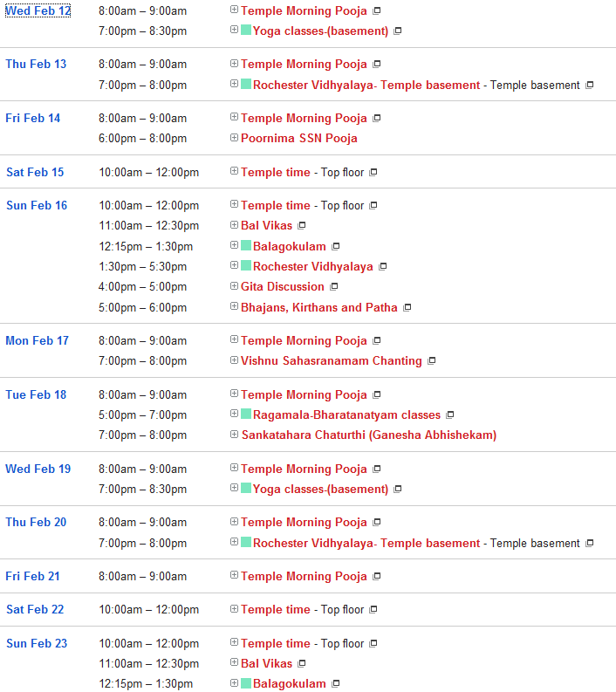Open Rochester Vidhyalaya event on Sun Feb 16
The image size is (616, 692).
(x=312, y=267)
